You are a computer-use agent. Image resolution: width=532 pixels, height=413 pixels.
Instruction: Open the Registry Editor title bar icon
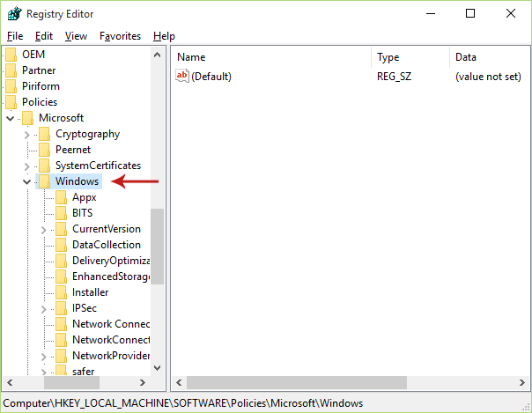tap(15, 14)
